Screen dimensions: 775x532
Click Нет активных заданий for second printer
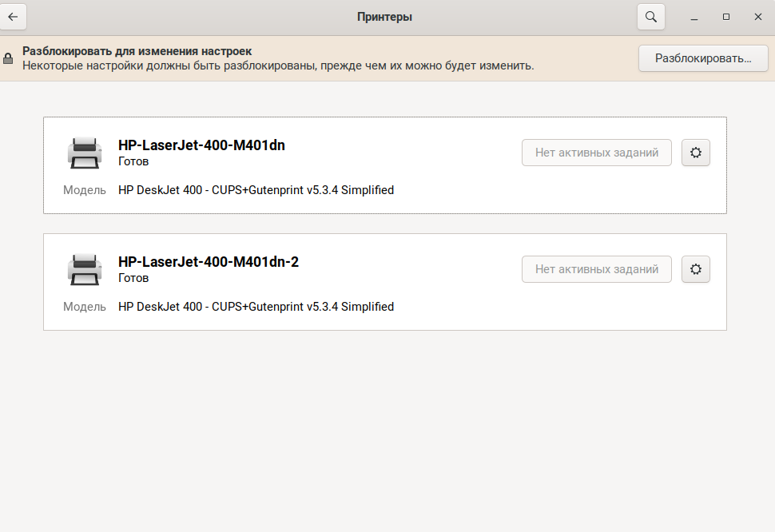coord(596,269)
